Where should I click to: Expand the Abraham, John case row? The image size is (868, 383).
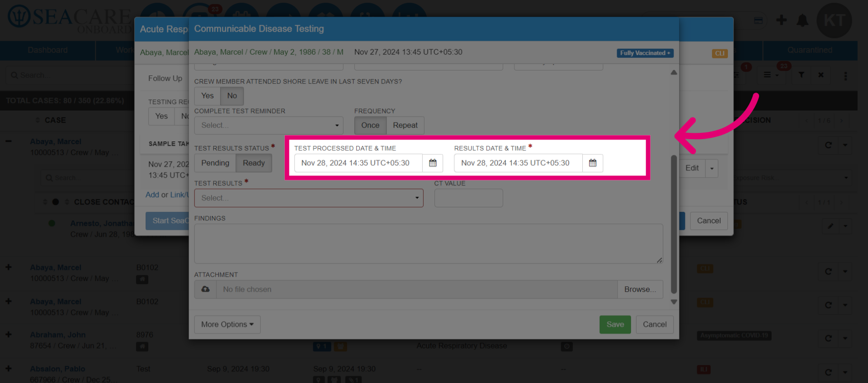point(9,335)
